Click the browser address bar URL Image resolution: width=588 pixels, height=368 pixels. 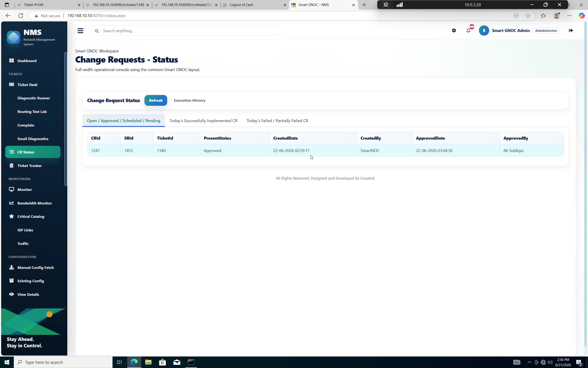pos(96,16)
